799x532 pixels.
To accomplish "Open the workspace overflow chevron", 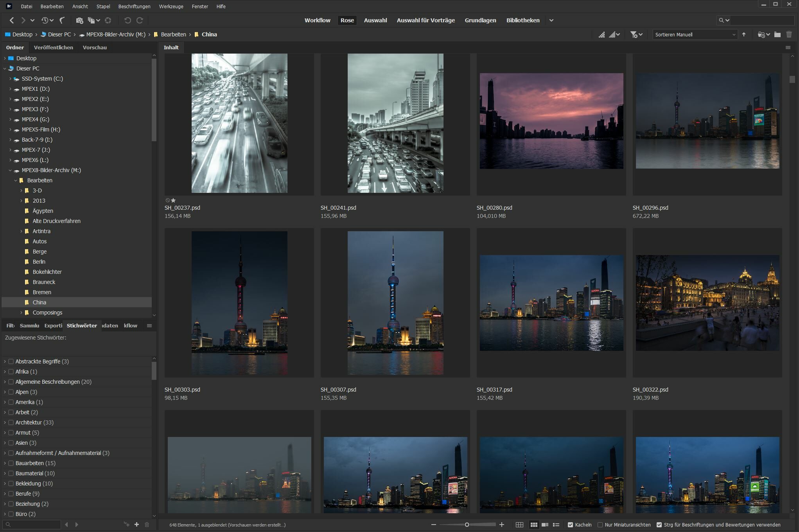I will point(551,20).
